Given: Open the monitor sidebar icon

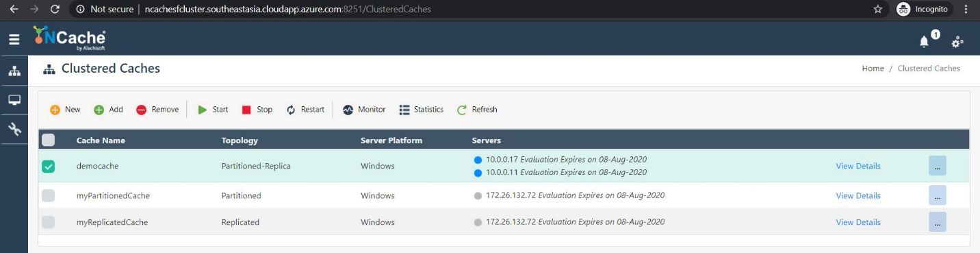Looking at the screenshot, I should click(14, 100).
